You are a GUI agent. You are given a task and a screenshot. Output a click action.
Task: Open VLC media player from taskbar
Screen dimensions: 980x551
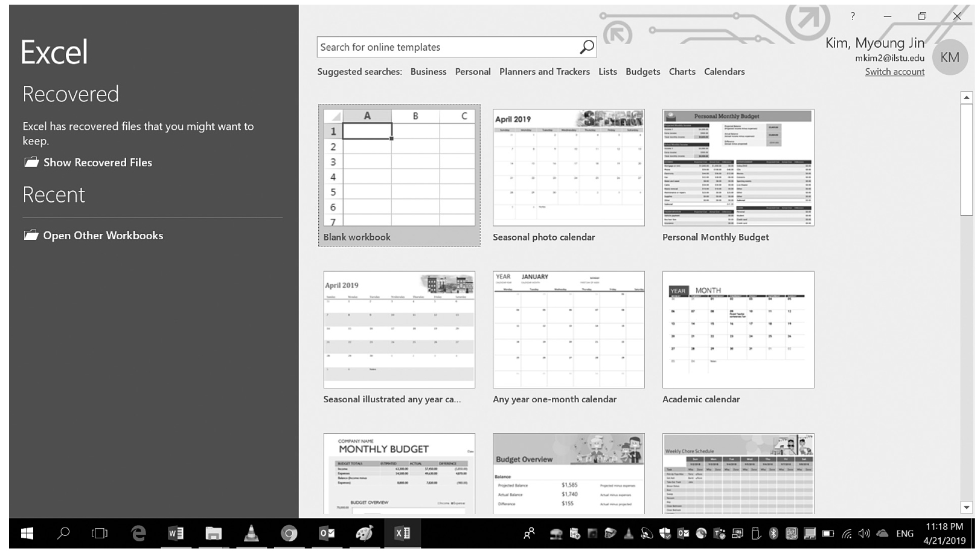coord(251,533)
